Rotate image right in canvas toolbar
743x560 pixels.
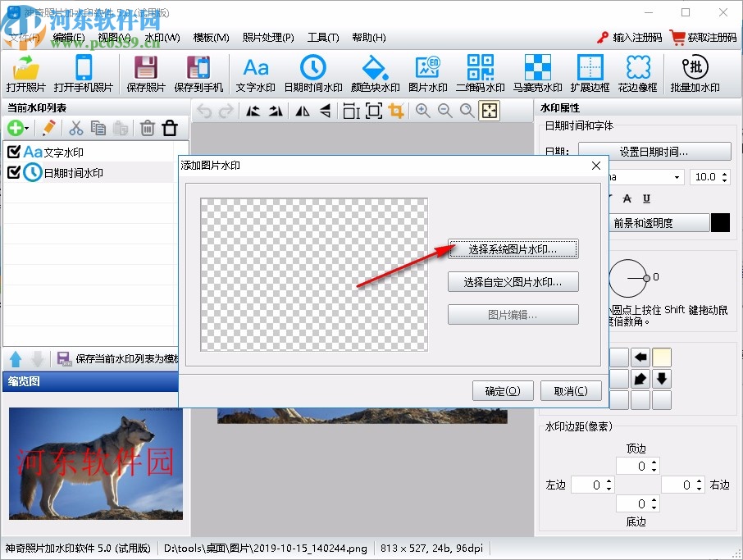pyautogui.click(x=276, y=111)
